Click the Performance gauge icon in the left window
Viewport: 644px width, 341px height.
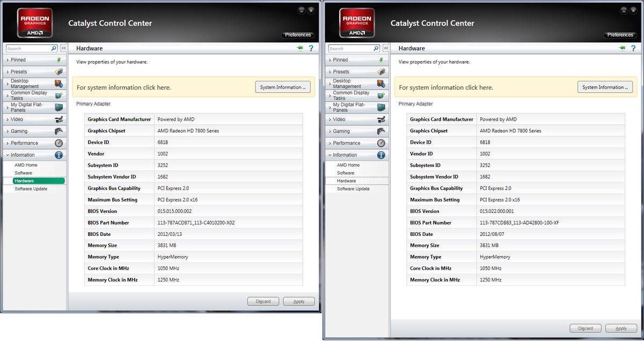[x=59, y=143]
